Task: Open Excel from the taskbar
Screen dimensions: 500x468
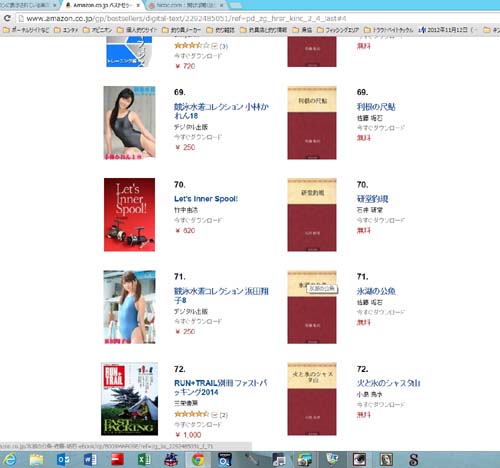Action: point(144,460)
